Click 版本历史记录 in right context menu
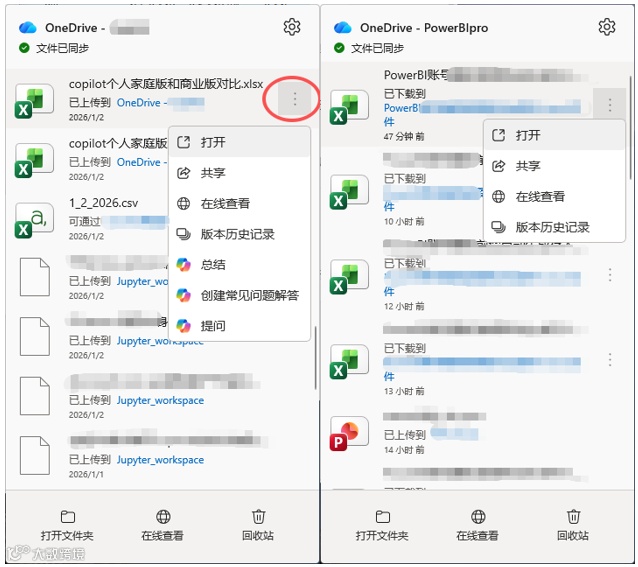The image size is (638, 567). pyautogui.click(x=554, y=227)
